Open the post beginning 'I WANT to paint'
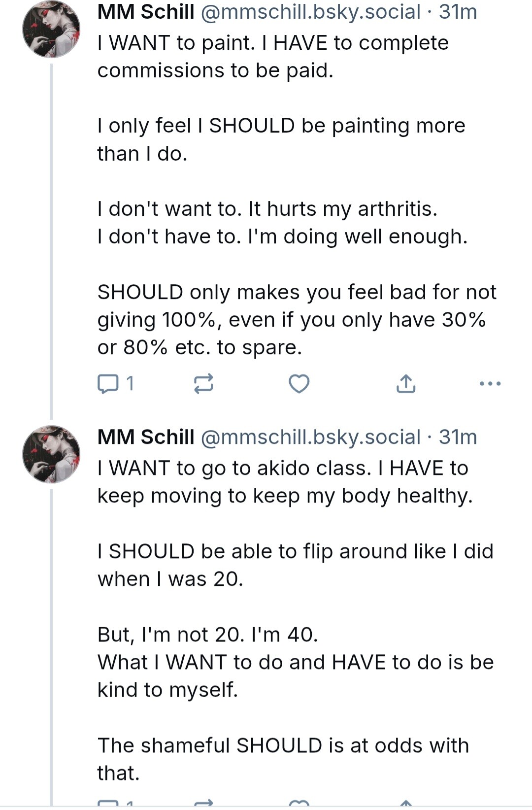 coord(297,195)
